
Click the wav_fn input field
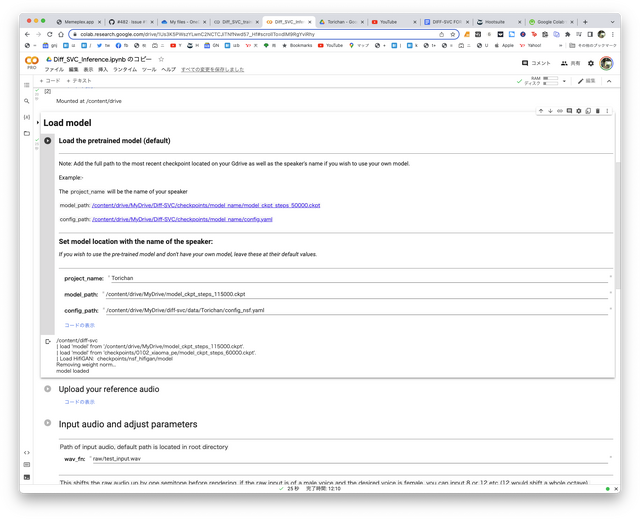[350, 459]
